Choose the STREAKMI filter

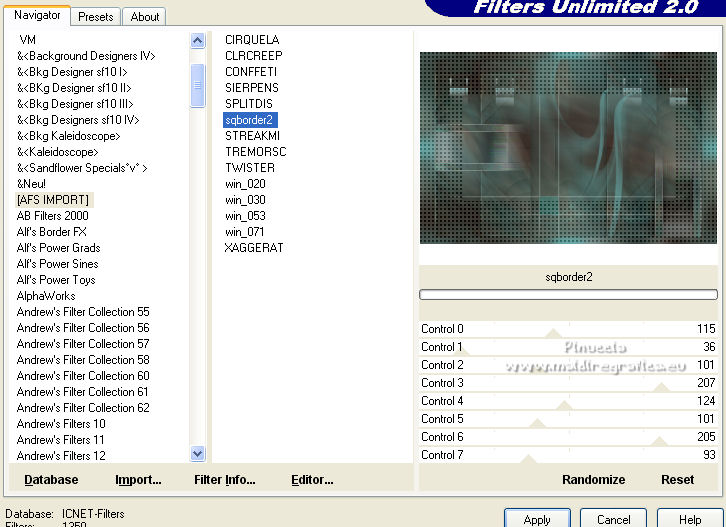[252, 136]
